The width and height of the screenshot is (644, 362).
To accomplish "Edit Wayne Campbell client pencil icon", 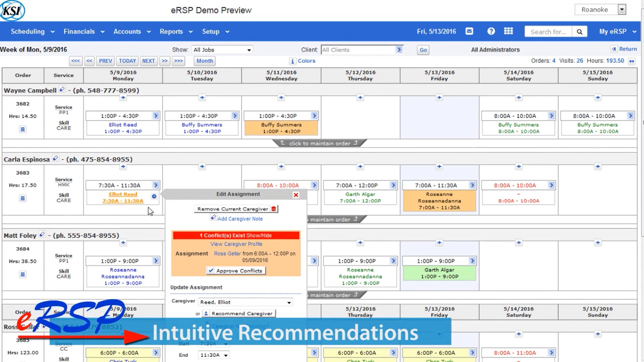I will (62, 89).
